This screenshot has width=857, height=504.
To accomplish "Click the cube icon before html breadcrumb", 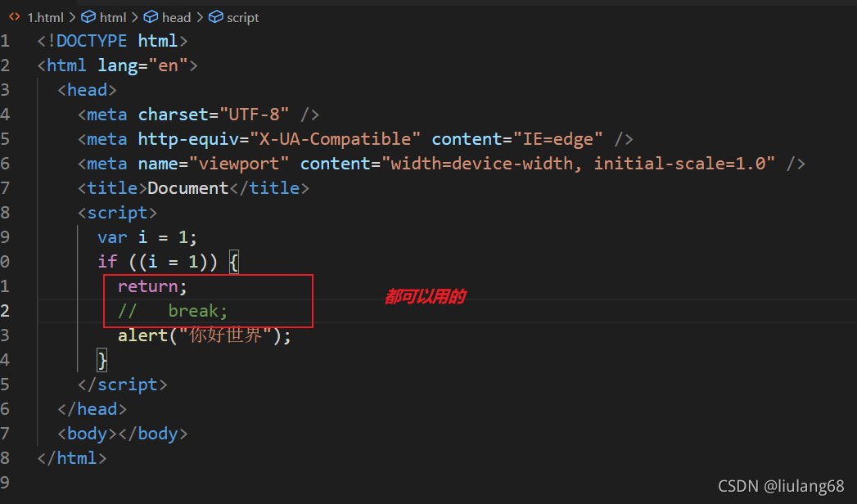I will (88, 17).
